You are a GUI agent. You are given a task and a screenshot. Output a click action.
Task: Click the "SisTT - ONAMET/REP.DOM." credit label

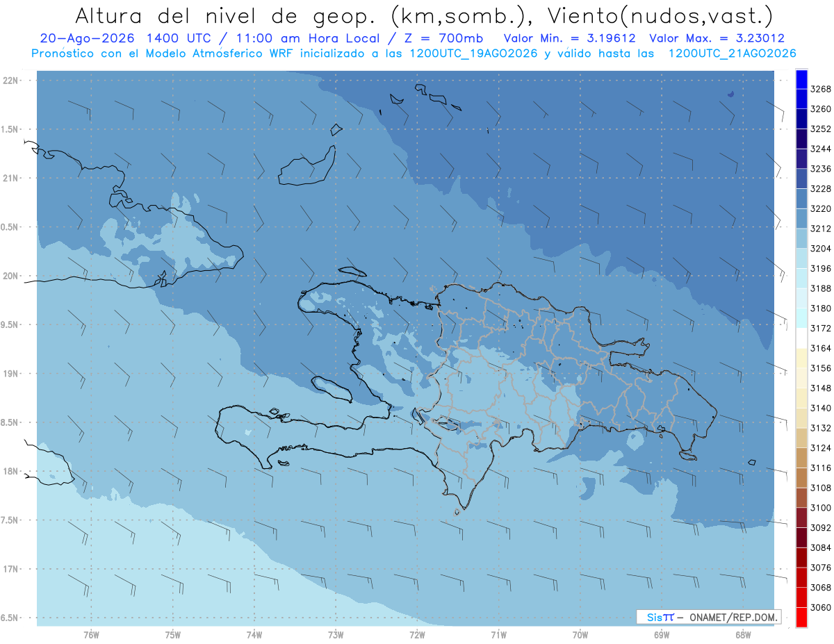pos(708,617)
